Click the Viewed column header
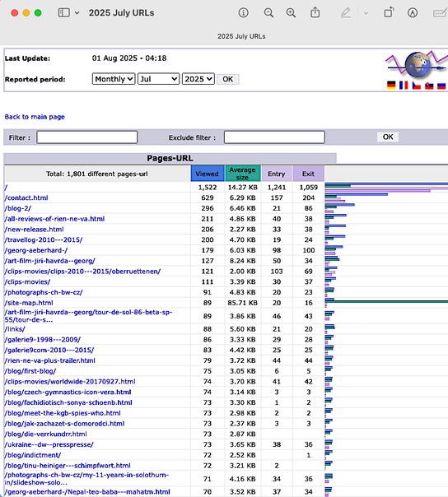The height and width of the screenshot is (497, 448). (x=208, y=174)
